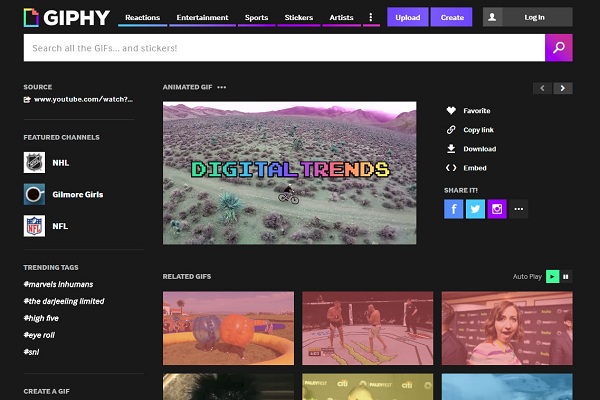Open the surprised woman related GIF

507,328
